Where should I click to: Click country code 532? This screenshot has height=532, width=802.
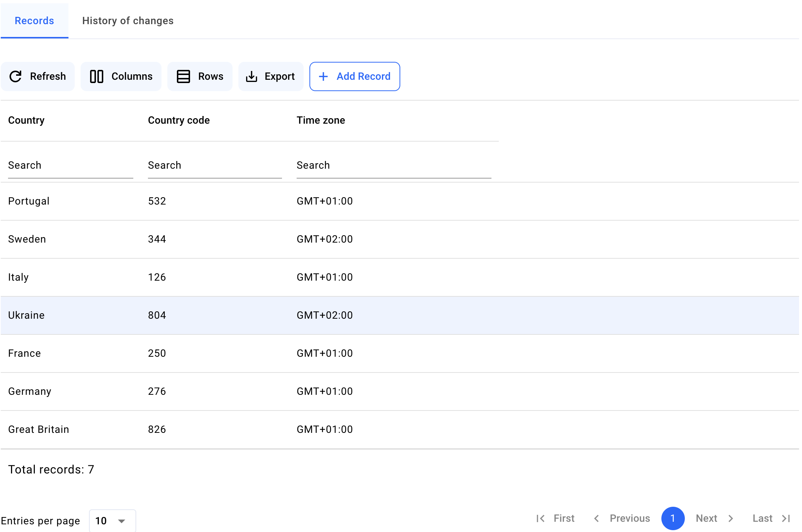point(157,201)
